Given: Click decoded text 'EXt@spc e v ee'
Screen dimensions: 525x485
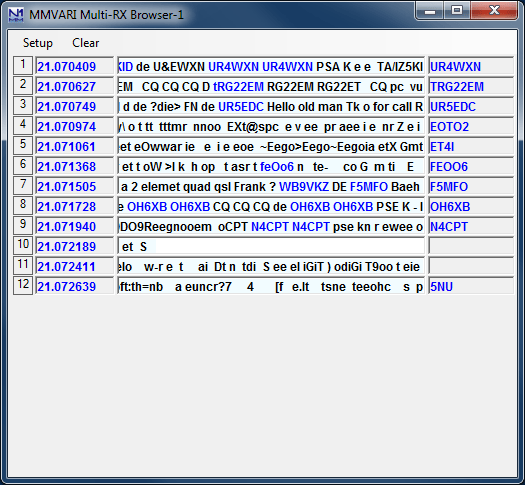Looking at the screenshot, I should [x=273, y=127].
